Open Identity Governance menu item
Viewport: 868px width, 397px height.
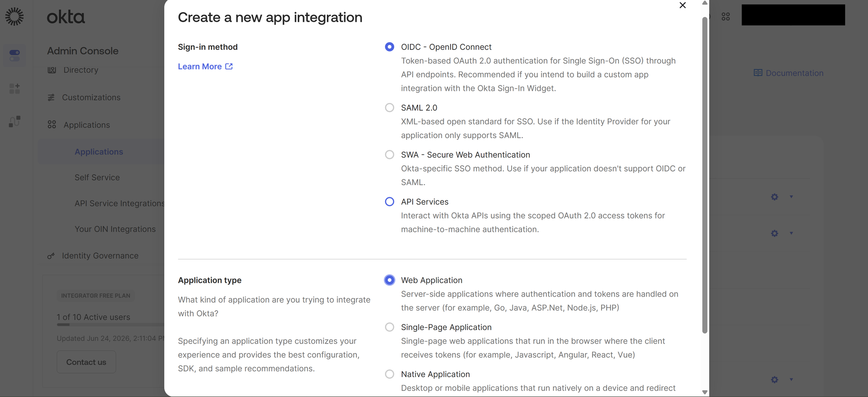[x=100, y=256]
